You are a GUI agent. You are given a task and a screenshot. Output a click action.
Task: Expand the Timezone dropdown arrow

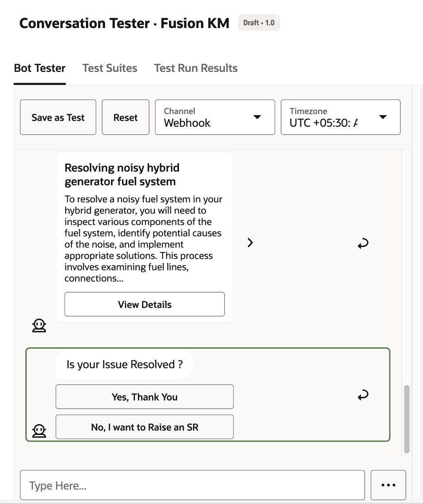(x=383, y=117)
